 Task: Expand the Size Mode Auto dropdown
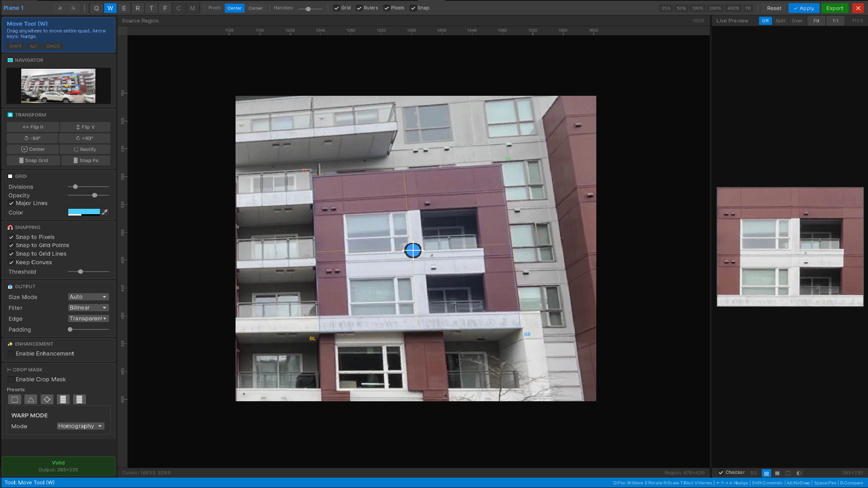click(x=88, y=297)
